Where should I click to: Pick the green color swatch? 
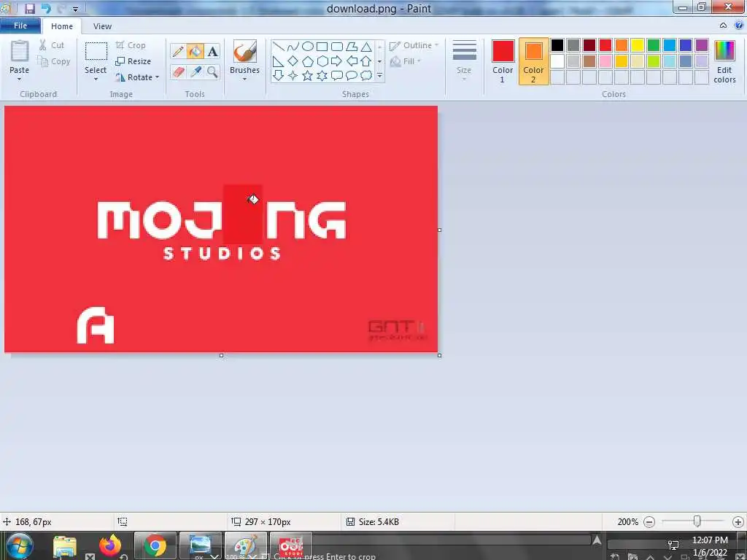[x=653, y=45]
